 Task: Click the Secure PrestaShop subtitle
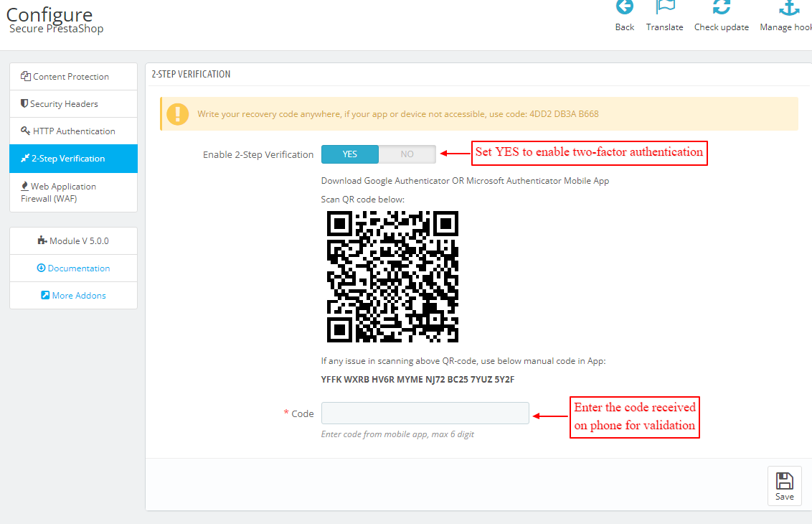57,29
